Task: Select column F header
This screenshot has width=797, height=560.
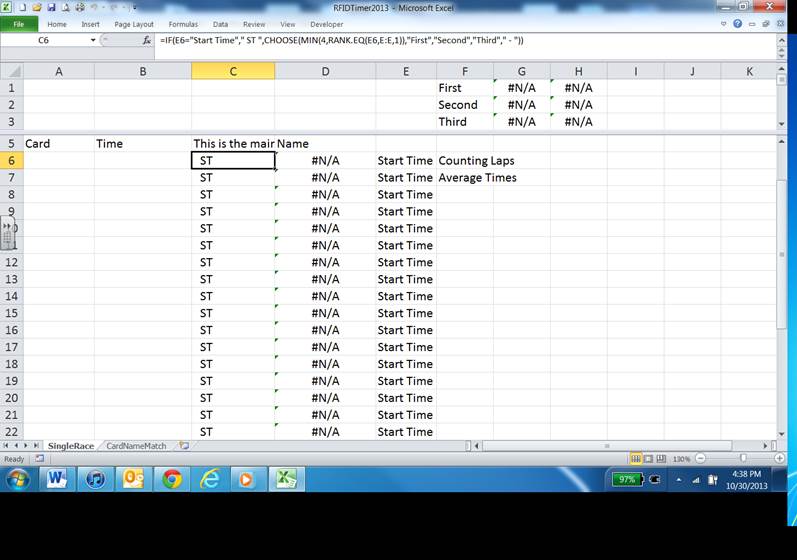Action: 465,71
